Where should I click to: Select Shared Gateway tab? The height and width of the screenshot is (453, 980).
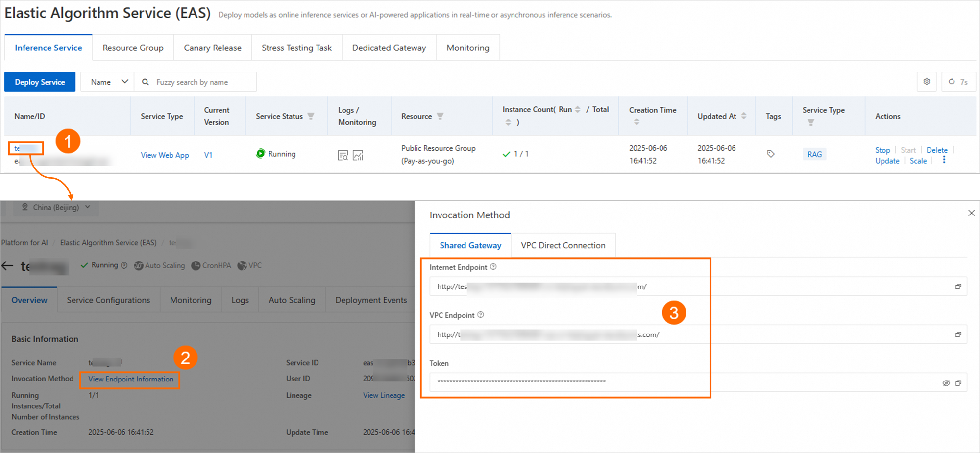(470, 245)
